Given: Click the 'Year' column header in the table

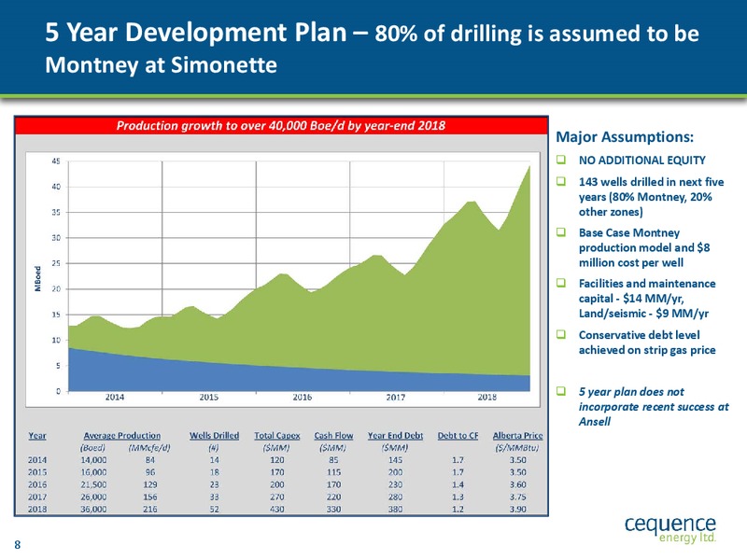Looking at the screenshot, I should click(37, 436).
